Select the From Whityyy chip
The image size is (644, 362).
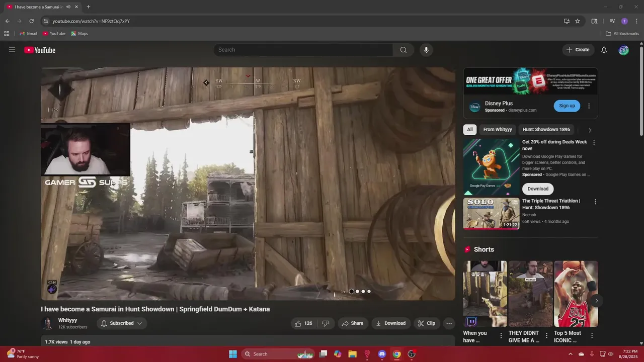pyautogui.click(x=498, y=130)
